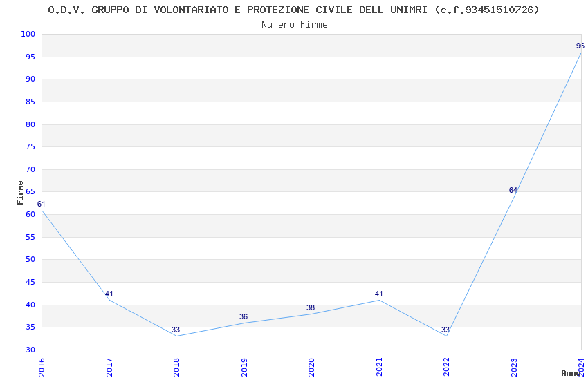
Task: Select the 2018 data point labeled 33
Action: (x=177, y=336)
